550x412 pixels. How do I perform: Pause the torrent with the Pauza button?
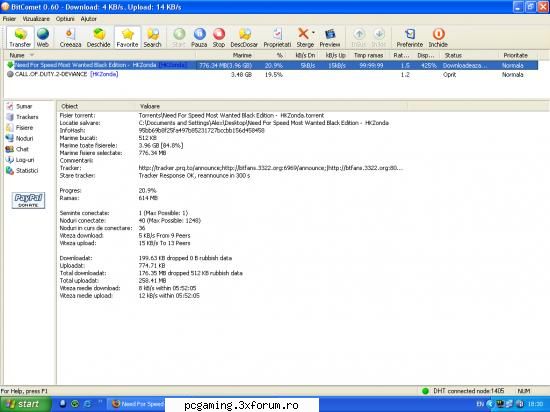point(199,38)
